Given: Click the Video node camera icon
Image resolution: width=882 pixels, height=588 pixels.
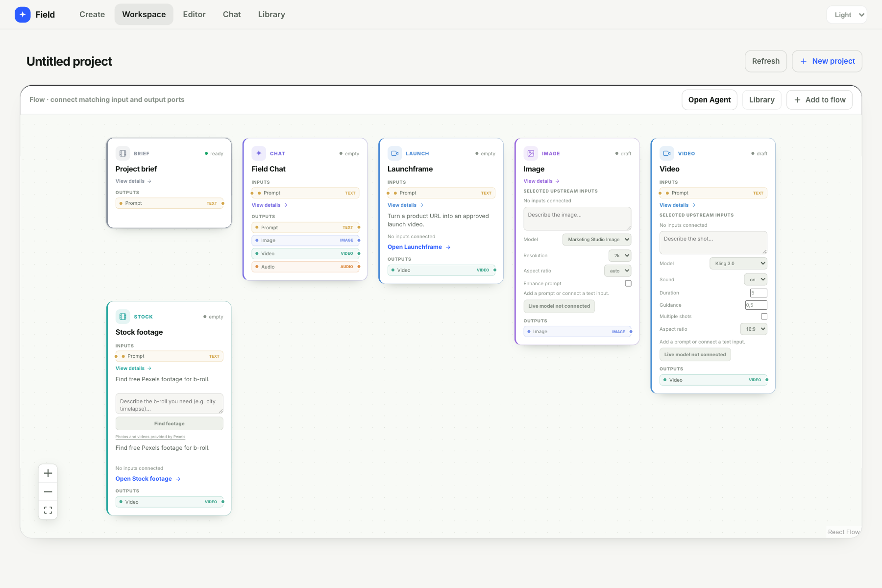Looking at the screenshot, I should pyautogui.click(x=667, y=153).
